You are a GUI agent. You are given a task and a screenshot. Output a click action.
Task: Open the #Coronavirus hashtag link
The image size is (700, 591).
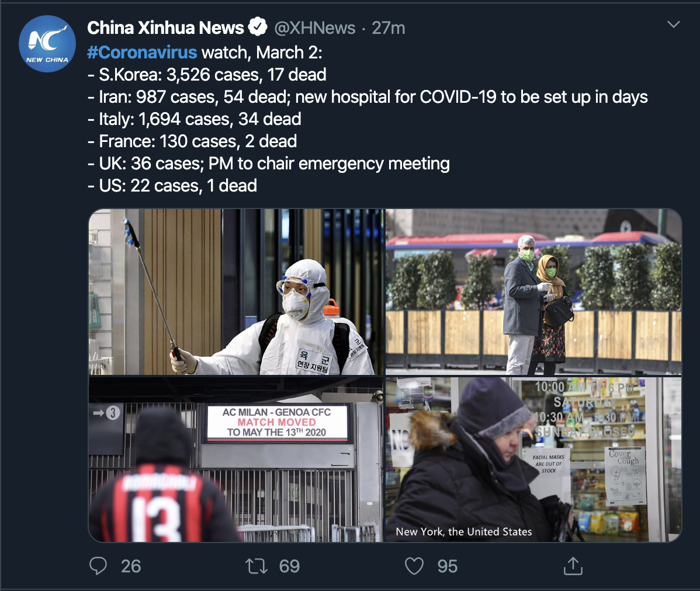142,52
